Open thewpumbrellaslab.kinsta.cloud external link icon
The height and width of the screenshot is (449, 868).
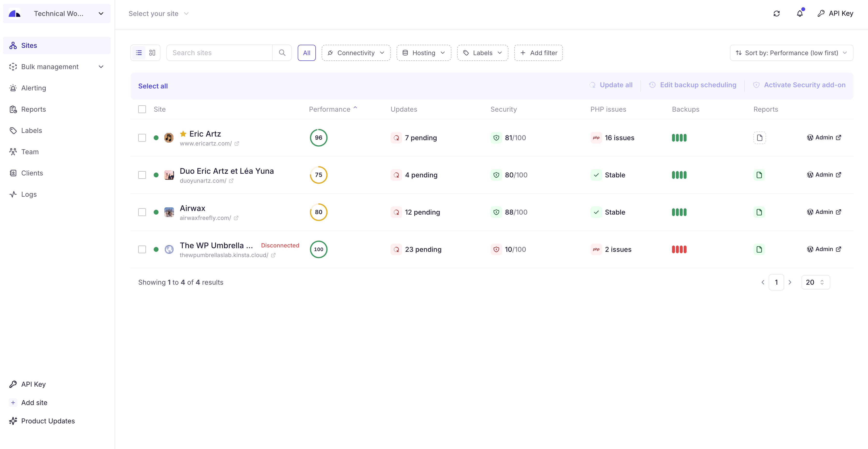click(273, 255)
